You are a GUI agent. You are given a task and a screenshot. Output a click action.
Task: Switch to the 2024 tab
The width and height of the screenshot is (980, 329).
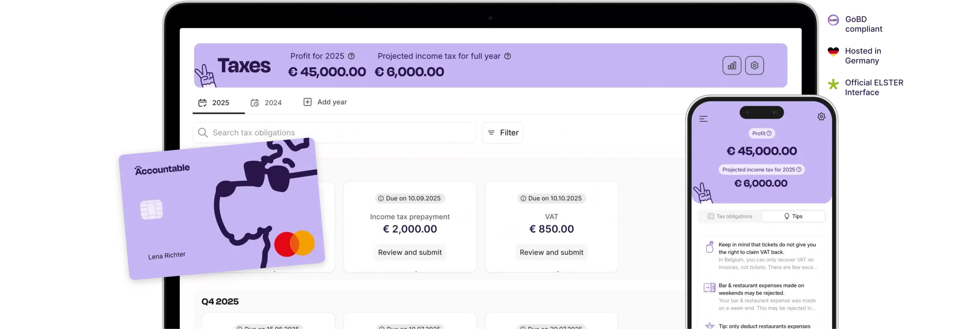266,103
